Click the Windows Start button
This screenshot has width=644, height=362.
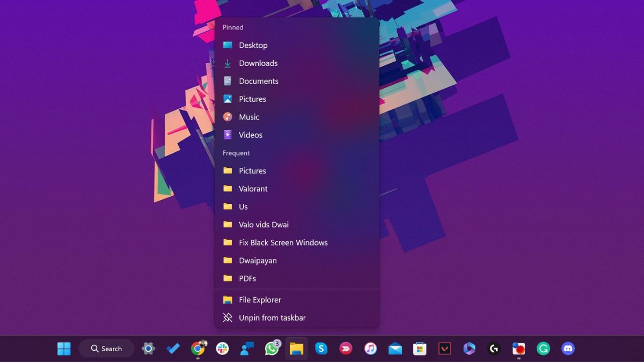pos(63,349)
